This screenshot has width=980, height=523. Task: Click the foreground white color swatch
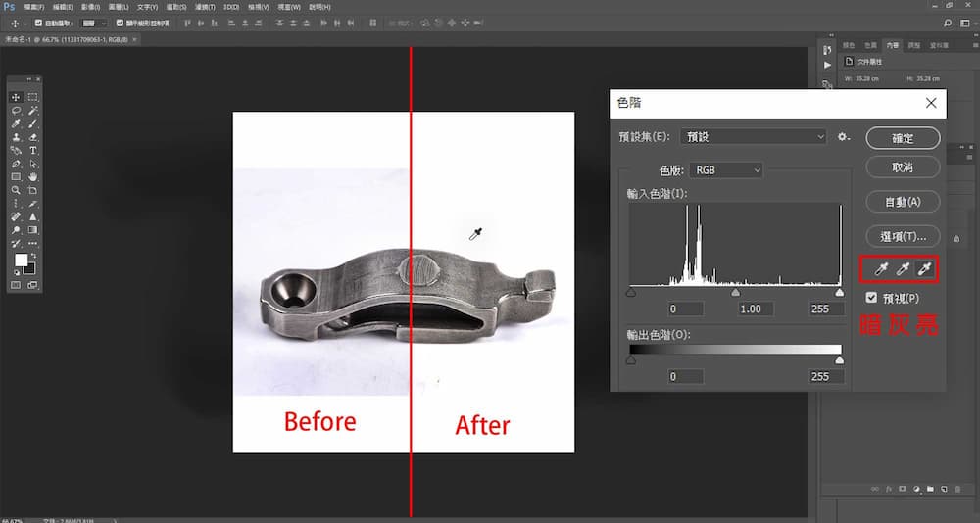point(21,259)
